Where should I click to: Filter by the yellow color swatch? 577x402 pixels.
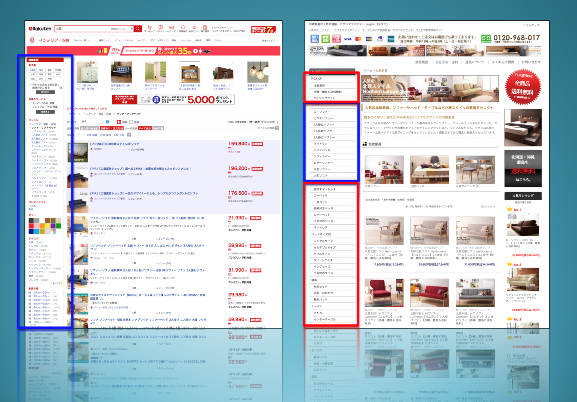(x=47, y=226)
